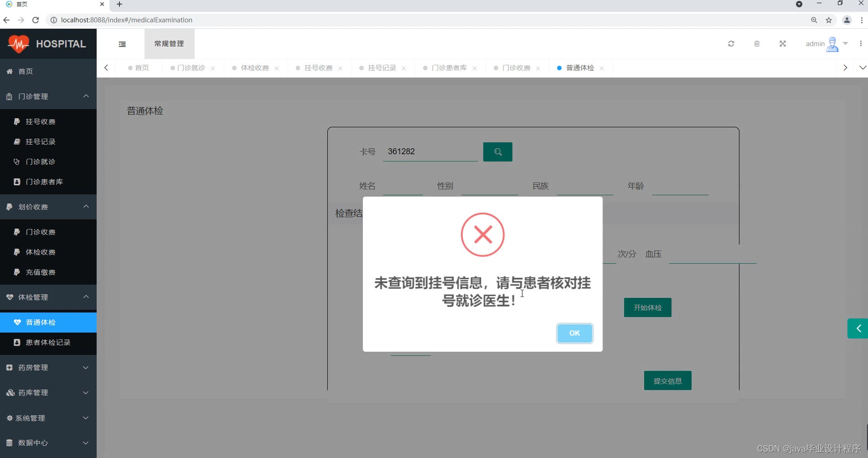Click the 姓名 input field
Screen dimensions: 868x458
403,186
